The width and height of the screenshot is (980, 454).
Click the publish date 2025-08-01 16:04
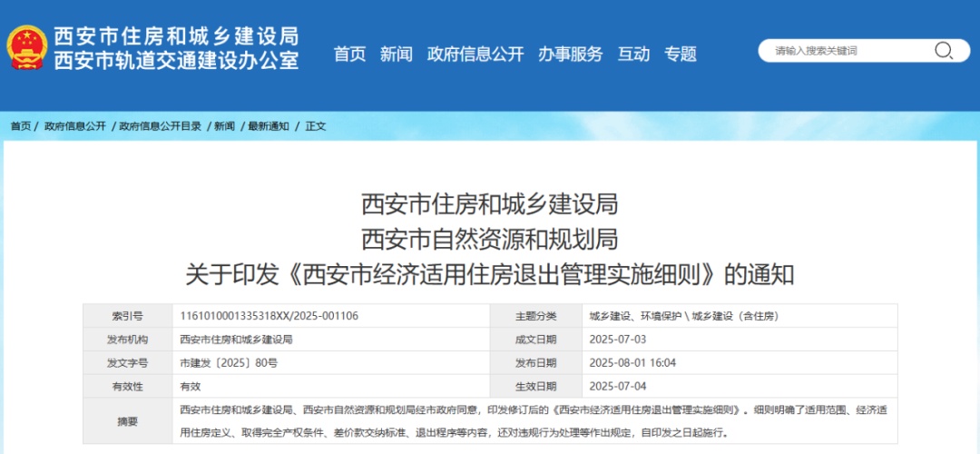coord(633,362)
